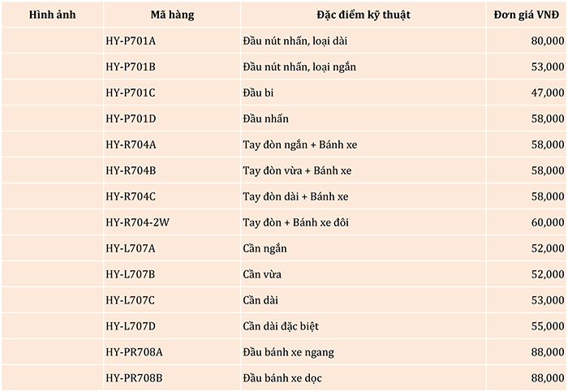Click 'Tay đòn vừa + Bánh xe' cell

click(296, 170)
